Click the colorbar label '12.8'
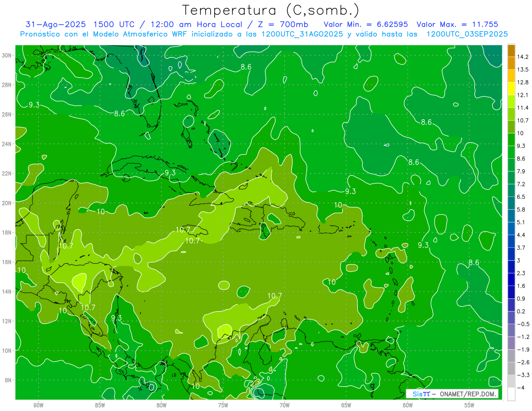Screen dimensions: 532x411 523,82
